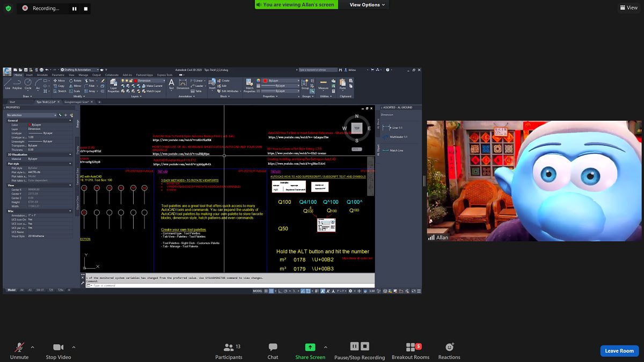
Task: Expand the Draw panel flyout
Action: (27, 96)
